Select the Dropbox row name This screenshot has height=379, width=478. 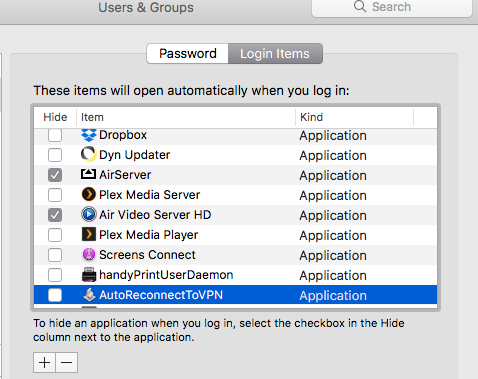point(123,135)
